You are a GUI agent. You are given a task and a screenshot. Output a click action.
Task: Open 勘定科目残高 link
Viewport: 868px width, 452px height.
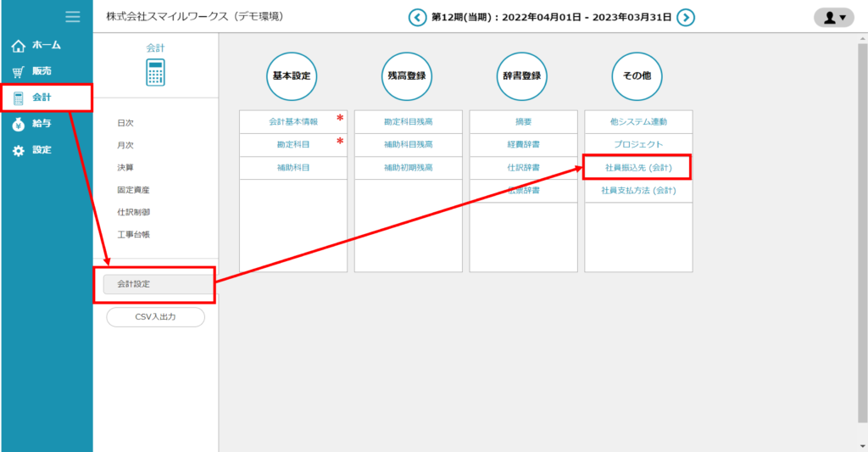(409, 122)
